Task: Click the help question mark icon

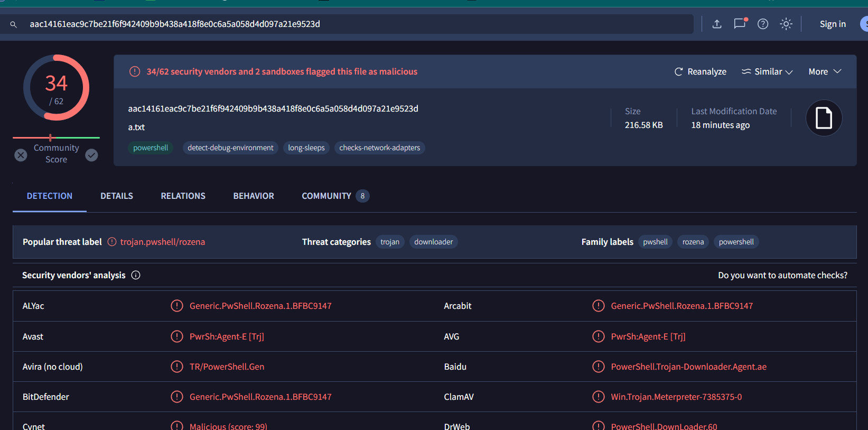Action: [x=763, y=24]
